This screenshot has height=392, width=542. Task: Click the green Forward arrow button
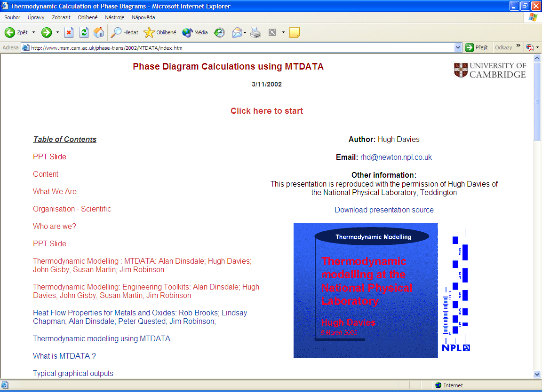pyautogui.click(x=46, y=32)
